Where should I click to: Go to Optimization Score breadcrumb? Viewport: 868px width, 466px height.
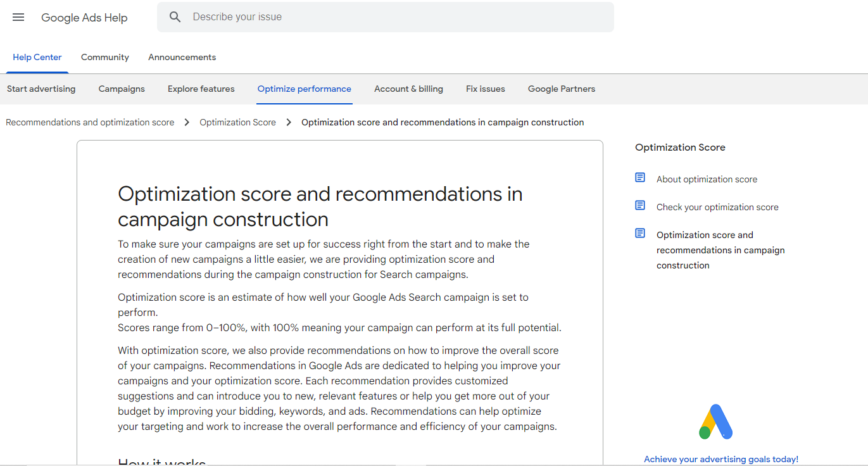[x=238, y=122]
